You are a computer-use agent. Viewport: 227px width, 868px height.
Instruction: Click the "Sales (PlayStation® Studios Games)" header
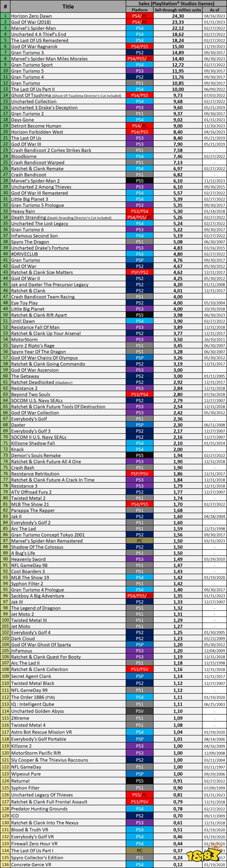point(176,3)
